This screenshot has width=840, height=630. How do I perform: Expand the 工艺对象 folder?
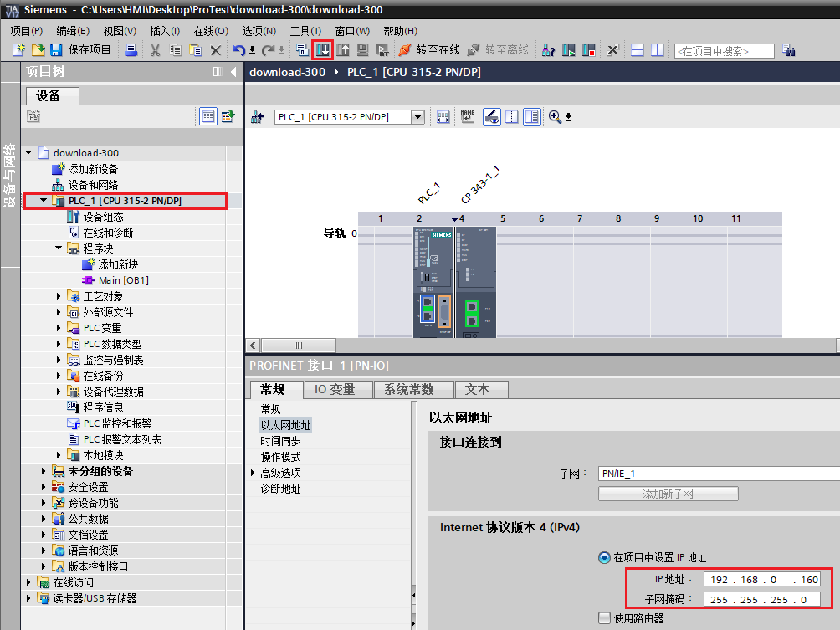click(x=59, y=295)
